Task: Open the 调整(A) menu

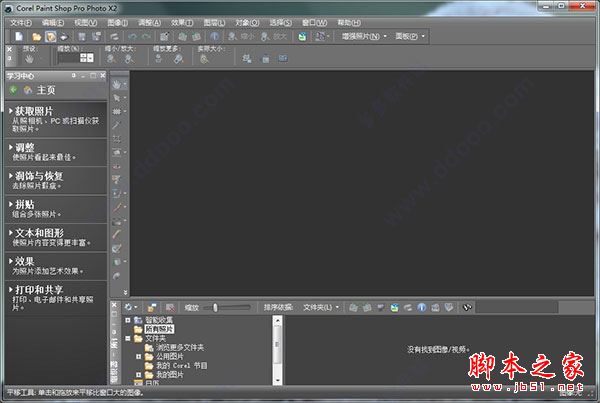Action: coord(149,23)
